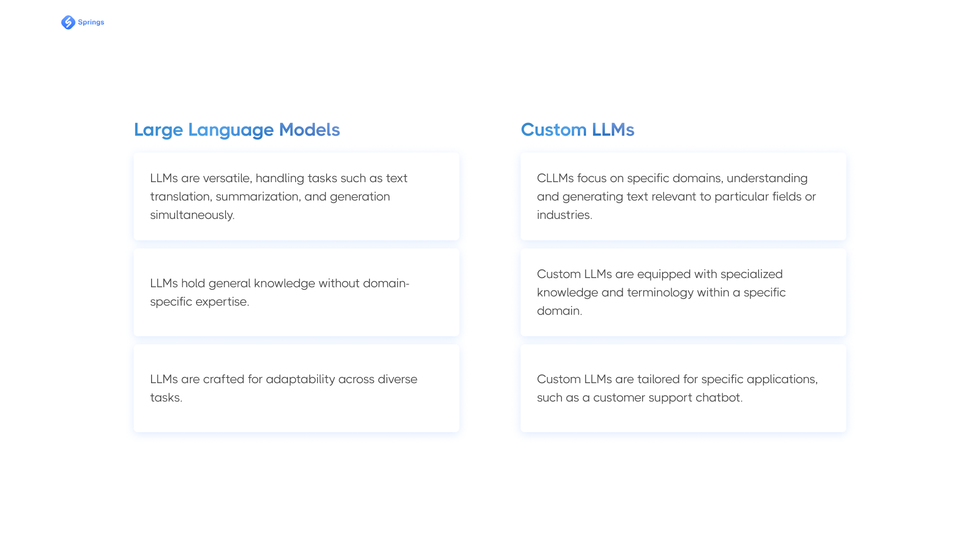Click the Springs brand name text

click(x=91, y=22)
